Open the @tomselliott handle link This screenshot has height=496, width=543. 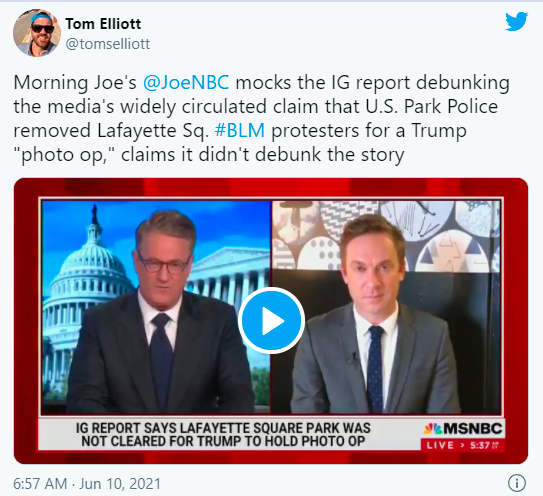tap(108, 44)
